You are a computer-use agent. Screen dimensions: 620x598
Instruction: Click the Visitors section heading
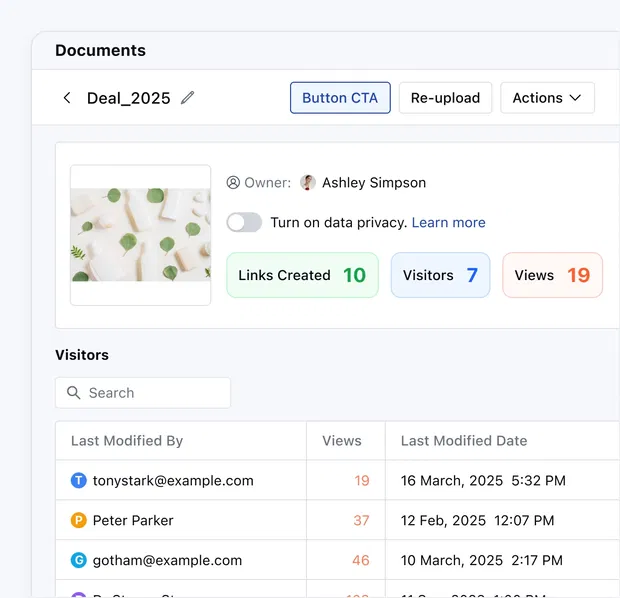pos(82,355)
